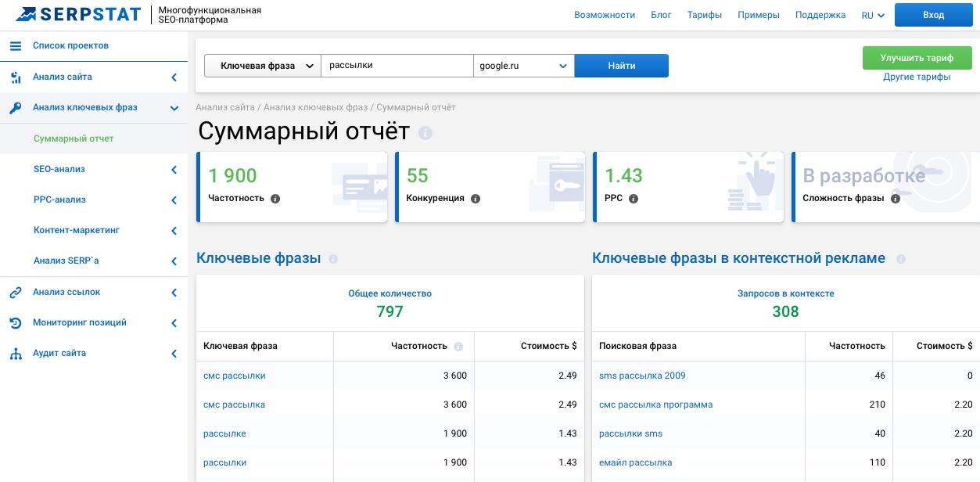Open the рассылки keyword link in table
The image size is (980, 482).
pyautogui.click(x=224, y=462)
